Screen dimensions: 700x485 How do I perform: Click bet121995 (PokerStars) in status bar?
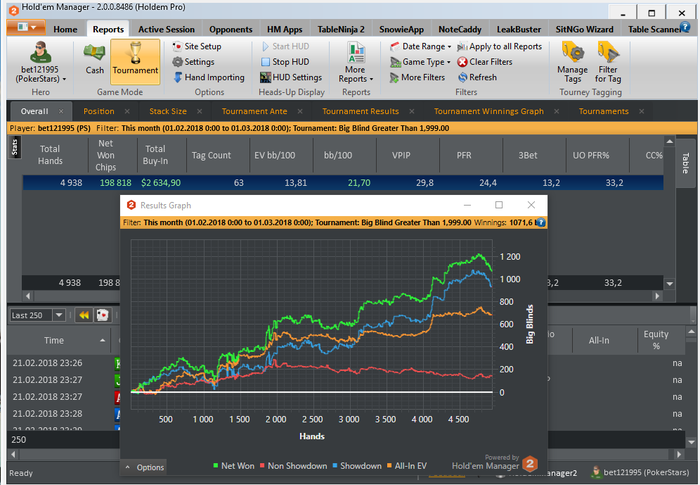[x=640, y=472]
